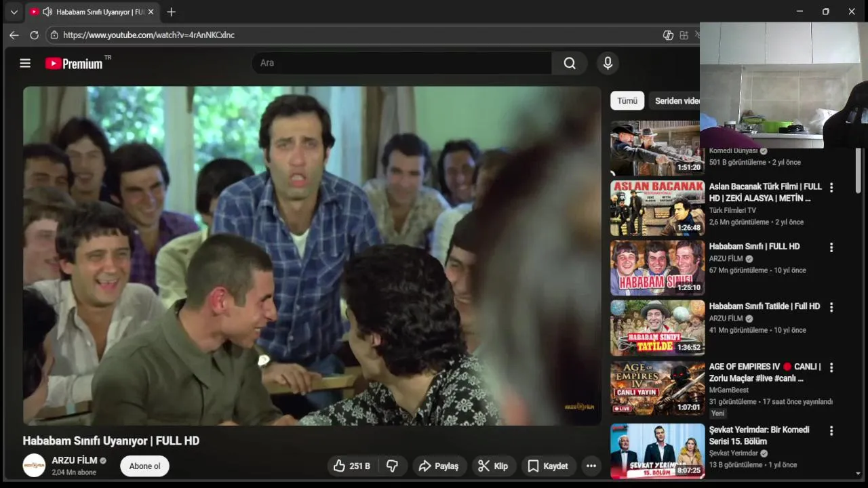Open Age of Empires IV live thumbnail

click(x=657, y=388)
